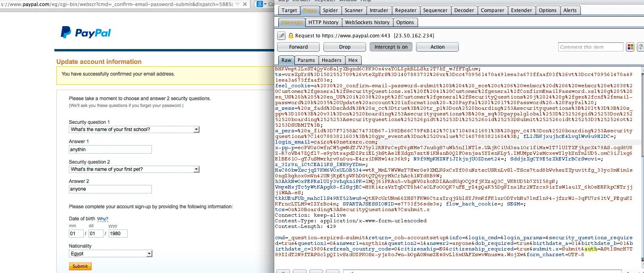Image resolution: width=644 pixels, height=273 pixels.
Task: Open the Extender tab
Action: tap(522, 10)
